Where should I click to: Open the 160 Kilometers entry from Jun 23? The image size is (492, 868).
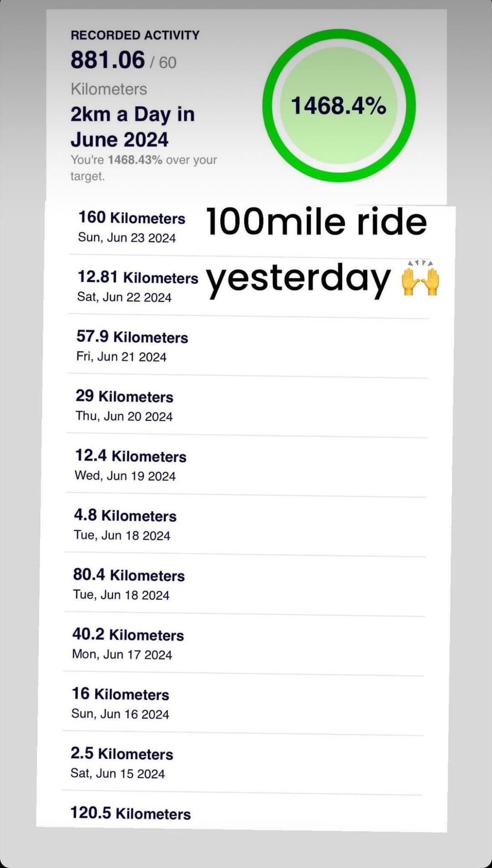tap(132, 227)
